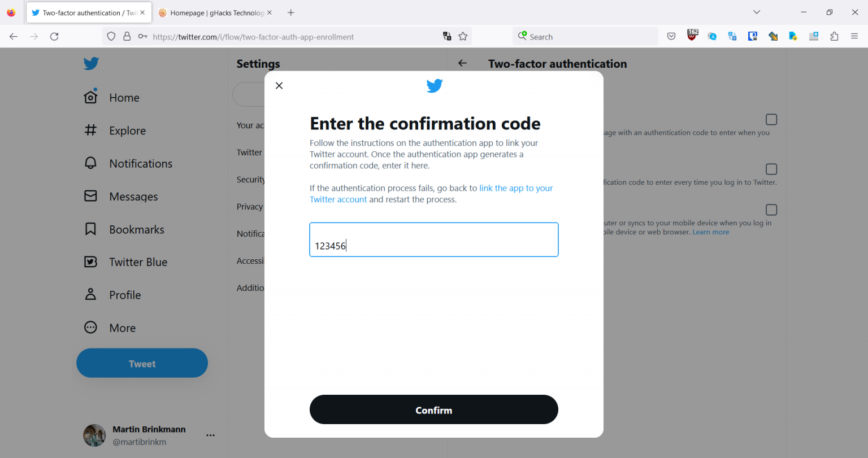Open the account options beside Martin Brinkmann
Image resolution: width=868 pixels, height=458 pixels.
click(x=210, y=435)
